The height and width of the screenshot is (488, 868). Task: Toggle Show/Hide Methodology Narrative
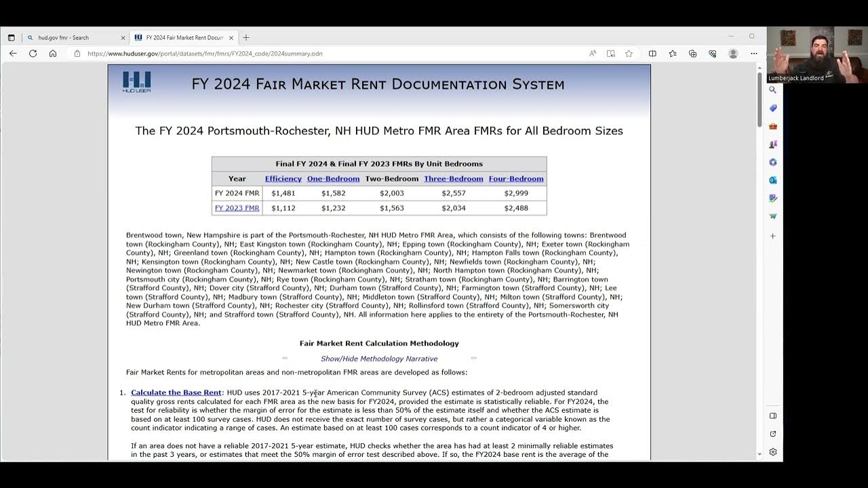tap(379, 359)
